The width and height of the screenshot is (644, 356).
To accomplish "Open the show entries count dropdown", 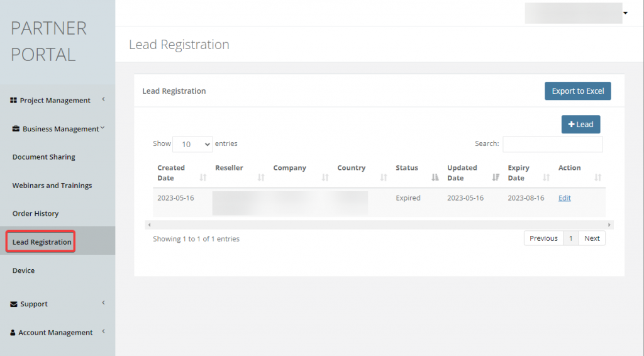I will point(192,144).
